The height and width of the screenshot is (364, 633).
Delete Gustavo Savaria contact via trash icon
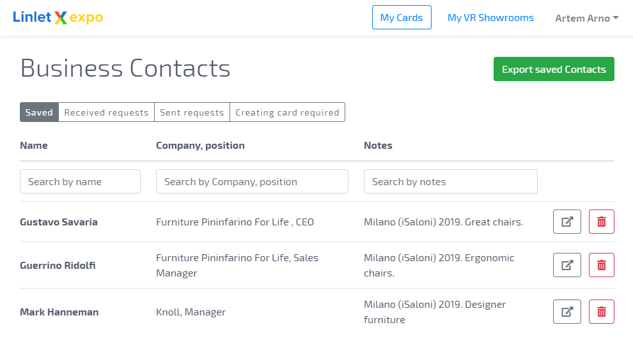pos(602,222)
